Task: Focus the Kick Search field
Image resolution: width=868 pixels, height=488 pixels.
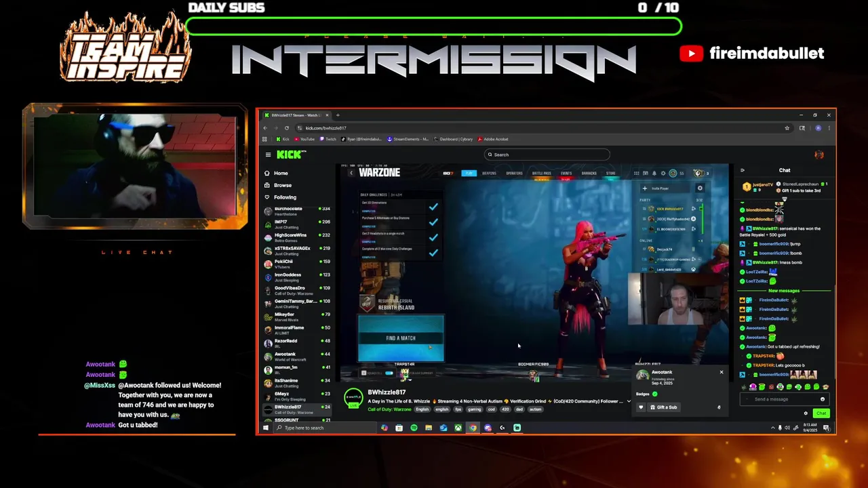Action: click(x=547, y=155)
